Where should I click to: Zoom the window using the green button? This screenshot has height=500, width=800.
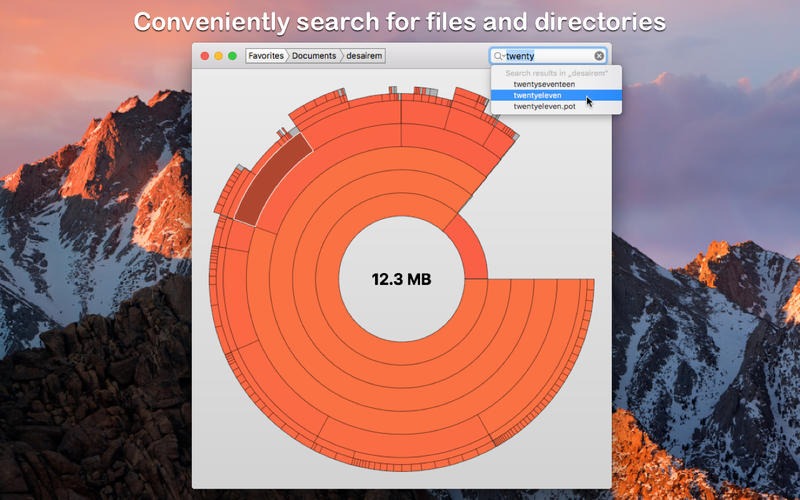(x=233, y=56)
